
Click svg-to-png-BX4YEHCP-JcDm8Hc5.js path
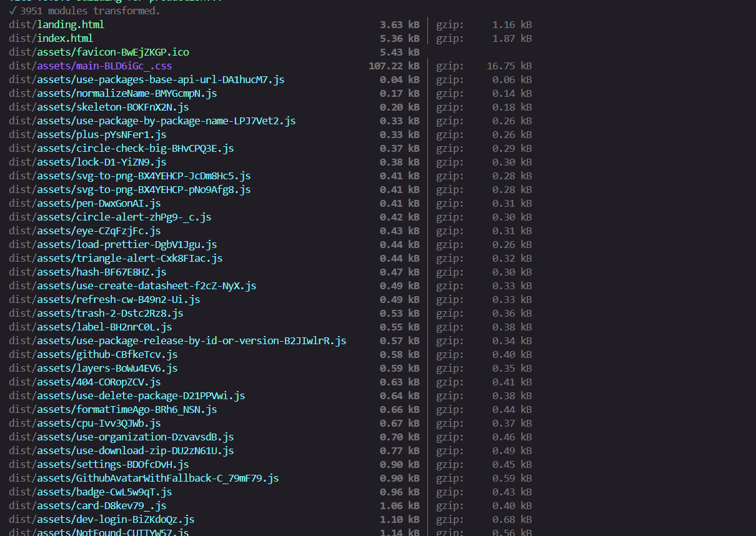129,176
